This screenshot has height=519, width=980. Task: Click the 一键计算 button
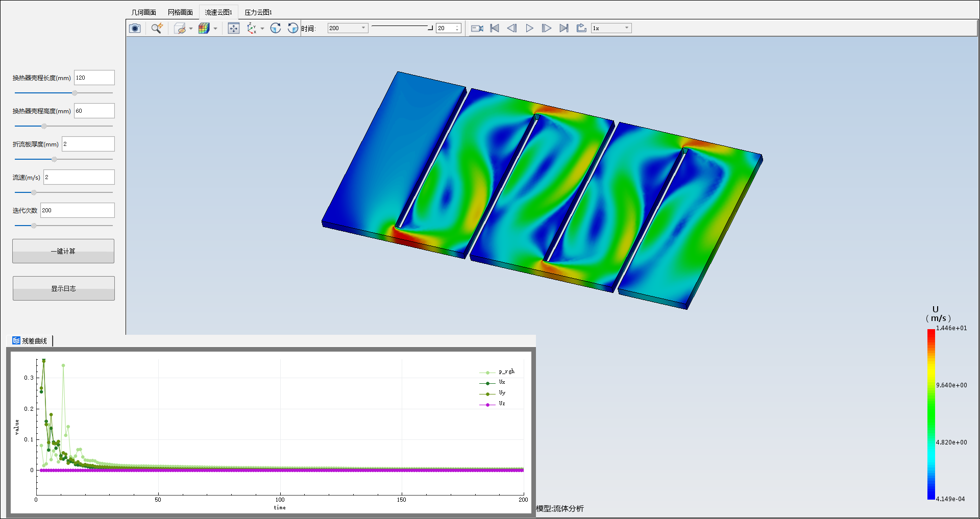pos(63,251)
